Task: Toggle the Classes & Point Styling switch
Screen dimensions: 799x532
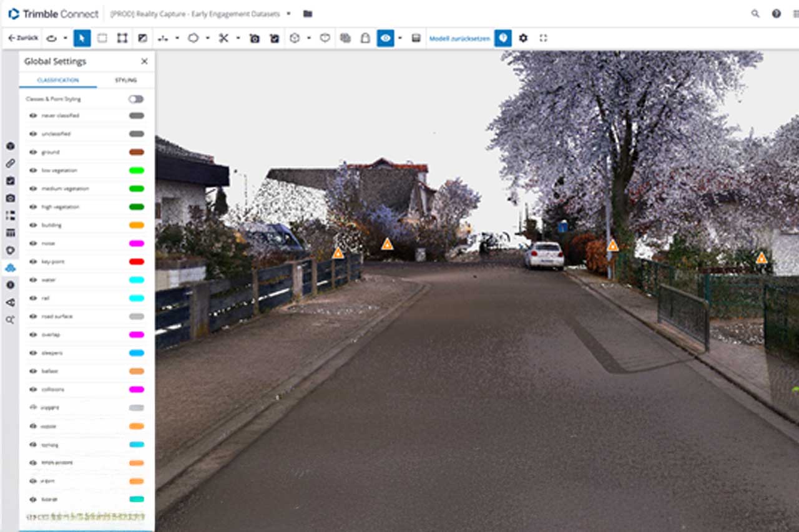Action: (x=136, y=99)
